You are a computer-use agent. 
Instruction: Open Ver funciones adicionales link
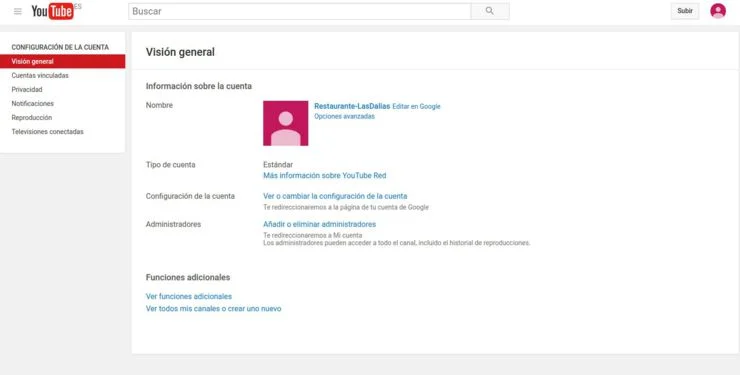tap(189, 297)
